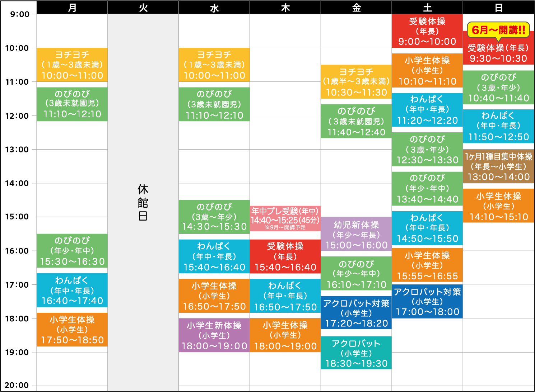Open the アクロバット対策 17:00〜18:00 block
This screenshot has width=535, height=392.
(428, 302)
